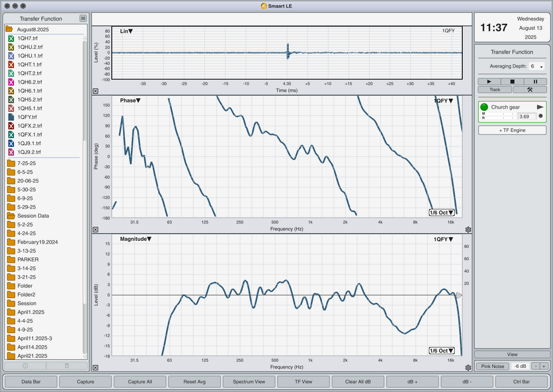This screenshot has height=392, width=553.
Task: Open the Averaging Depth dropdown
Action: (x=536, y=66)
